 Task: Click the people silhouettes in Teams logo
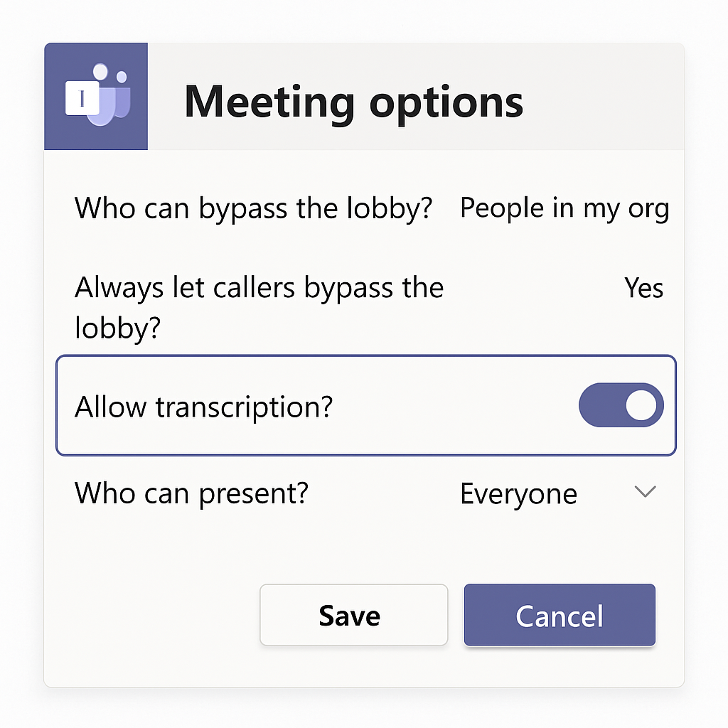(x=112, y=98)
